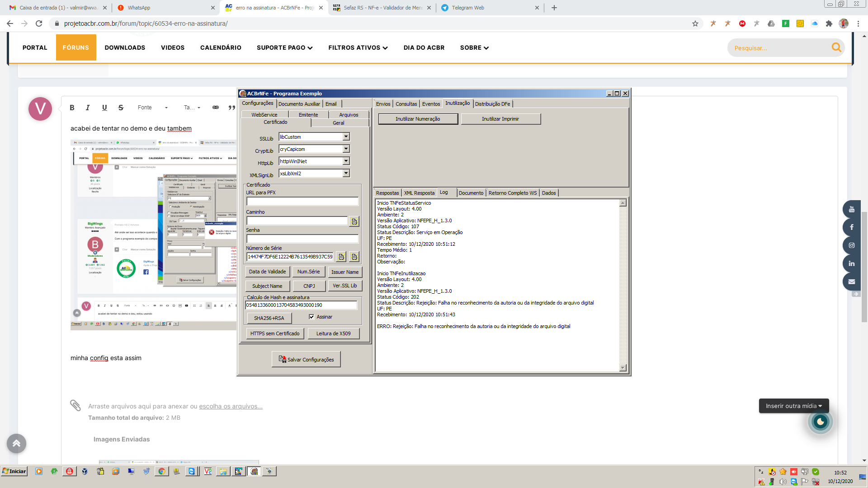Toggle strikethrough formatting in the editor
The height and width of the screenshot is (488, 868).
121,108
